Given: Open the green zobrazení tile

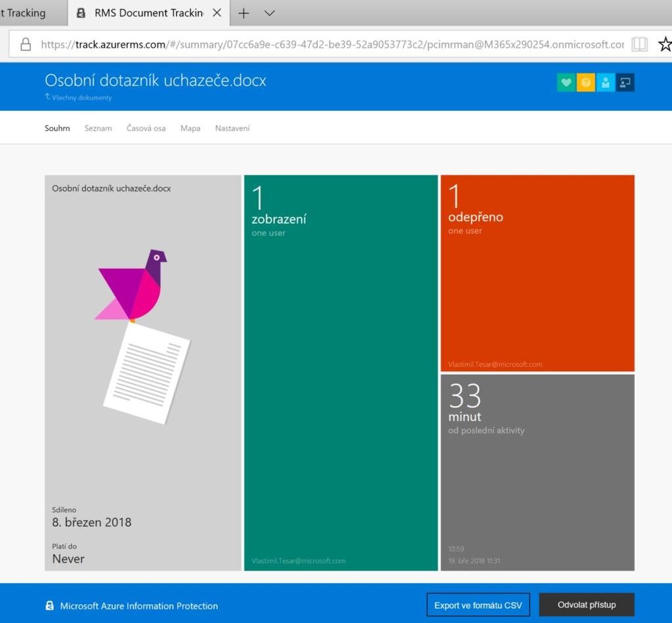Looking at the screenshot, I should pos(341,372).
